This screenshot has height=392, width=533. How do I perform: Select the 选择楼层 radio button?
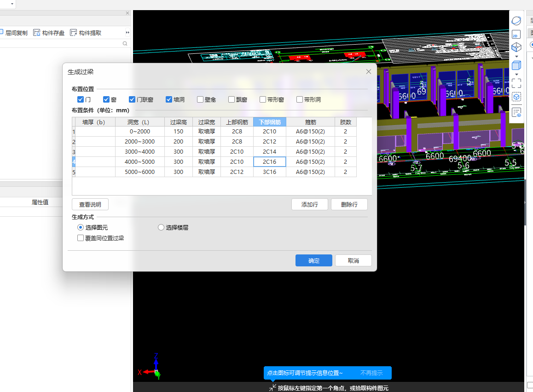pos(161,227)
